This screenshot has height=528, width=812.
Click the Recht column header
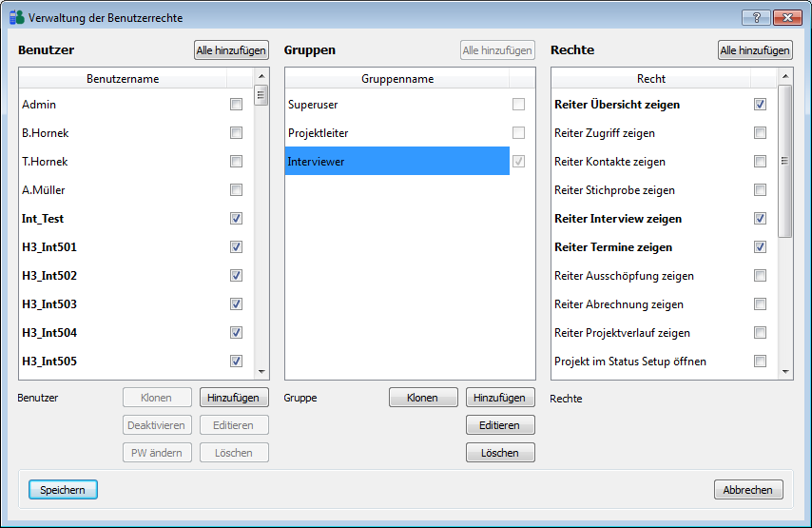tap(651, 79)
